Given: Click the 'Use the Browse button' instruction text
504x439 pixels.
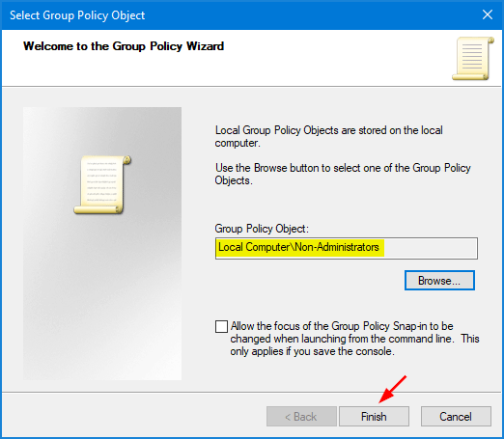Looking at the screenshot, I should click(x=343, y=174).
